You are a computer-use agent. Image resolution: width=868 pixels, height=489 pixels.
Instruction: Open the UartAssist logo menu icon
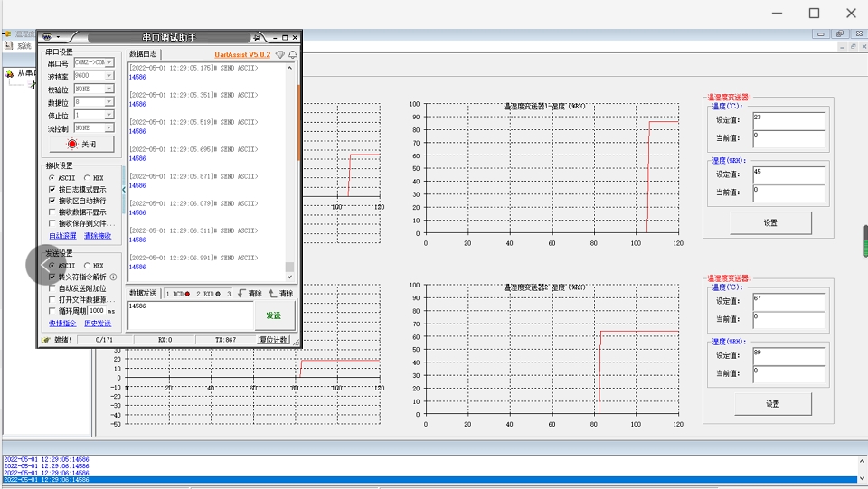coord(47,37)
